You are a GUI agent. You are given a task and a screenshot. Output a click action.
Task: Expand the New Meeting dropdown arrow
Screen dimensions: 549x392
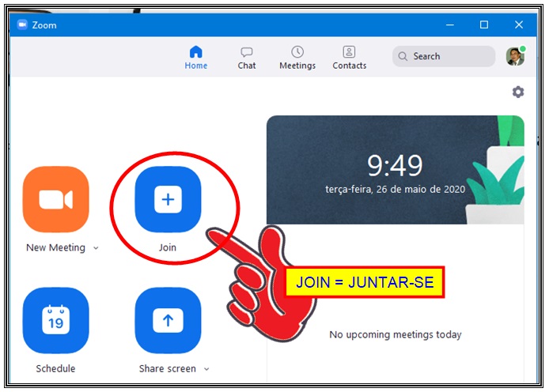click(97, 248)
